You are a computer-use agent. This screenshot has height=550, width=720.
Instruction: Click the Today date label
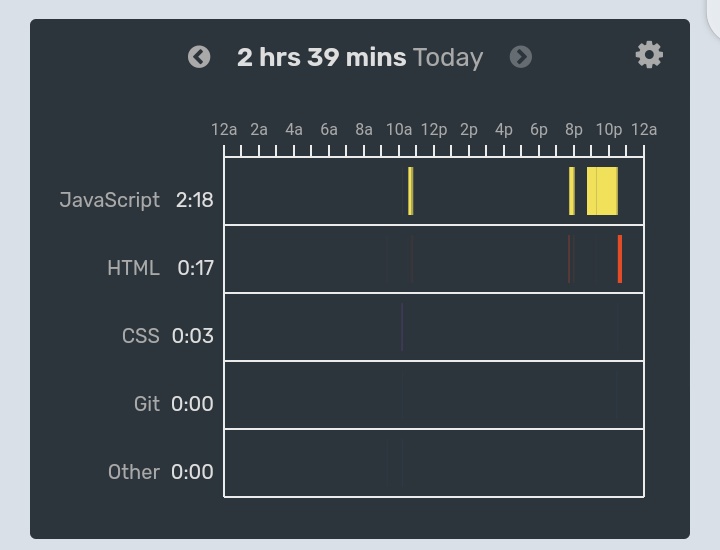448,58
